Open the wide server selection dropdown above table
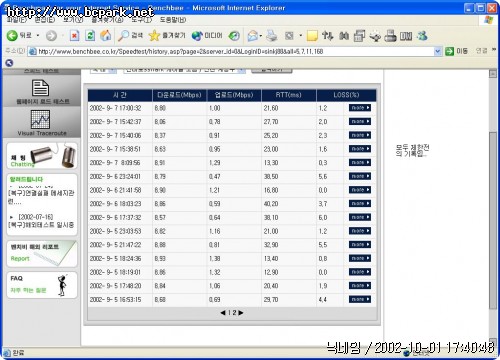 (x=184, y=70)
